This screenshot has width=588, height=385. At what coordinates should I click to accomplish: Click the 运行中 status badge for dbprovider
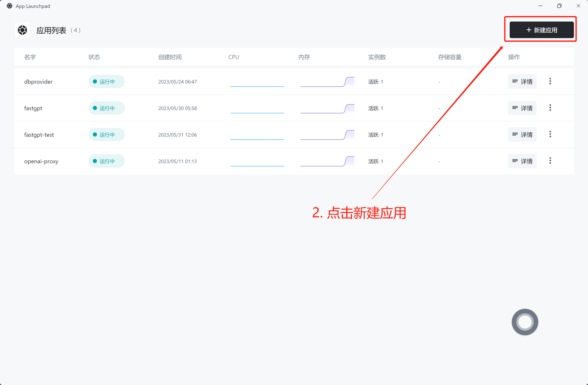106,82
